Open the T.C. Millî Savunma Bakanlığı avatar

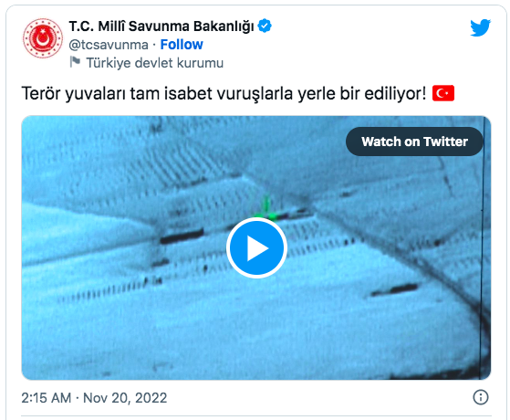click(x=43, y=38)
